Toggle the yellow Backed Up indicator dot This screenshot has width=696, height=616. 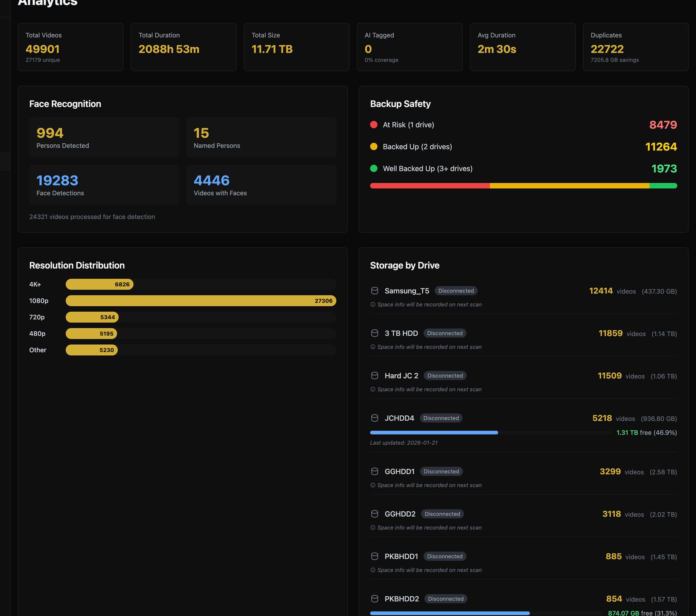tap(374, 147)
